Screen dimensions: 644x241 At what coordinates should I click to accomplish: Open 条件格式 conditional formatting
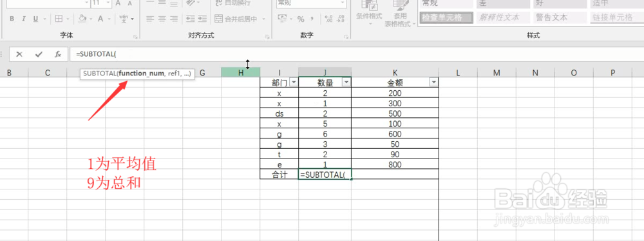[369, 13]
